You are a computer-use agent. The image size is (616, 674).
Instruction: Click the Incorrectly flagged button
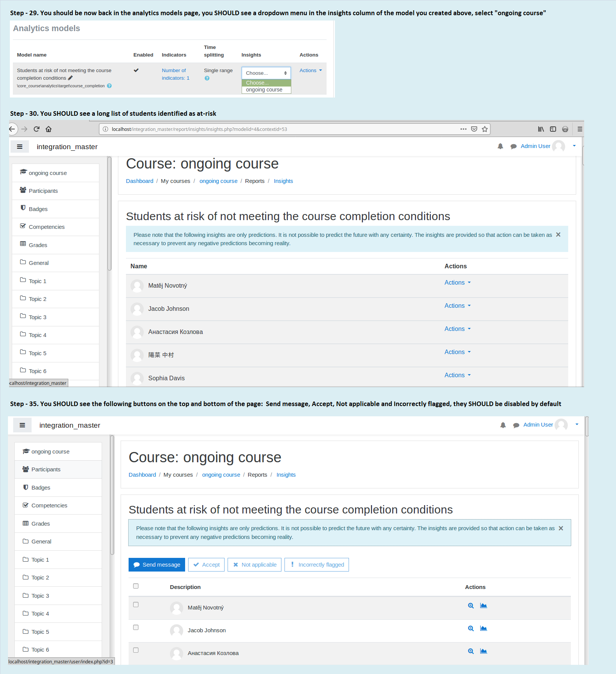tap(317, 565)
